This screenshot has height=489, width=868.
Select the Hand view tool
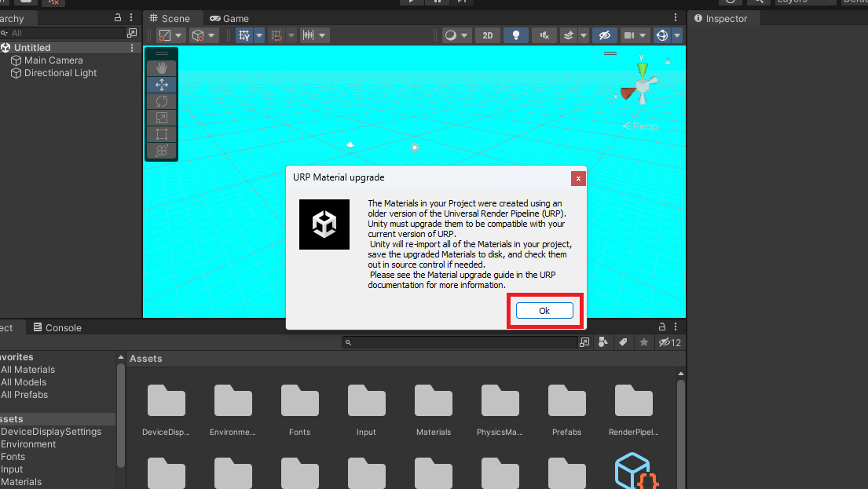[x=162, y=68]
